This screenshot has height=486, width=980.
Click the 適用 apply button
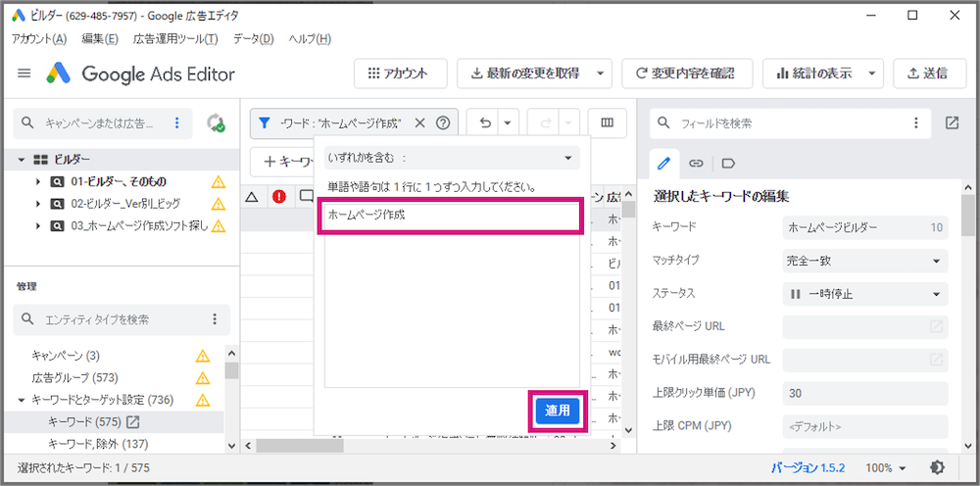557,411
